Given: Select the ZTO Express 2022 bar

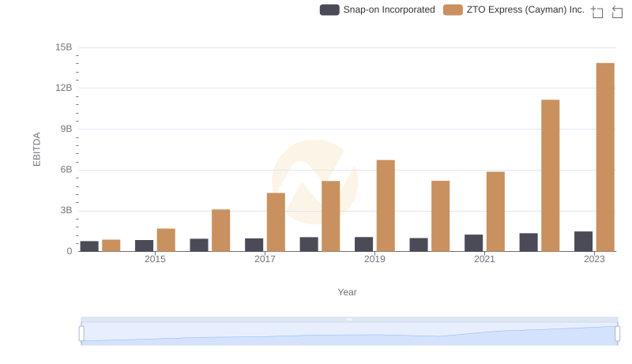Looking at the screenshot, I should 550,175.
